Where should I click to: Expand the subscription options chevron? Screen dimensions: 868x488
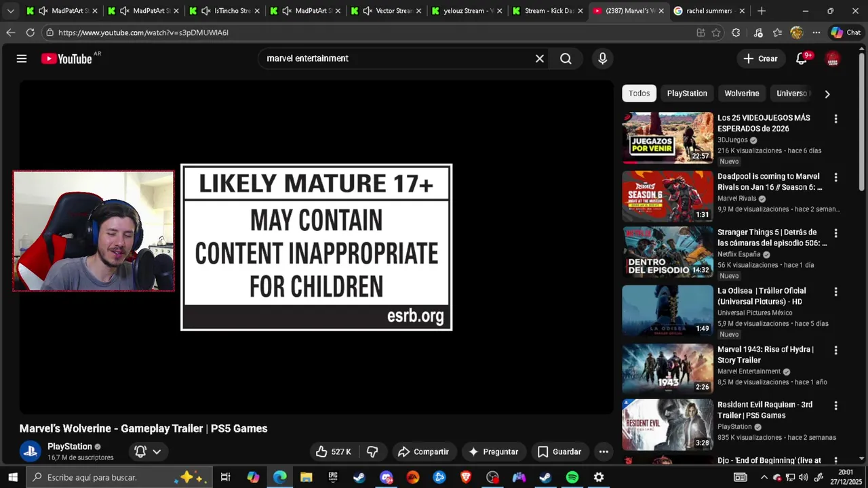157,451
